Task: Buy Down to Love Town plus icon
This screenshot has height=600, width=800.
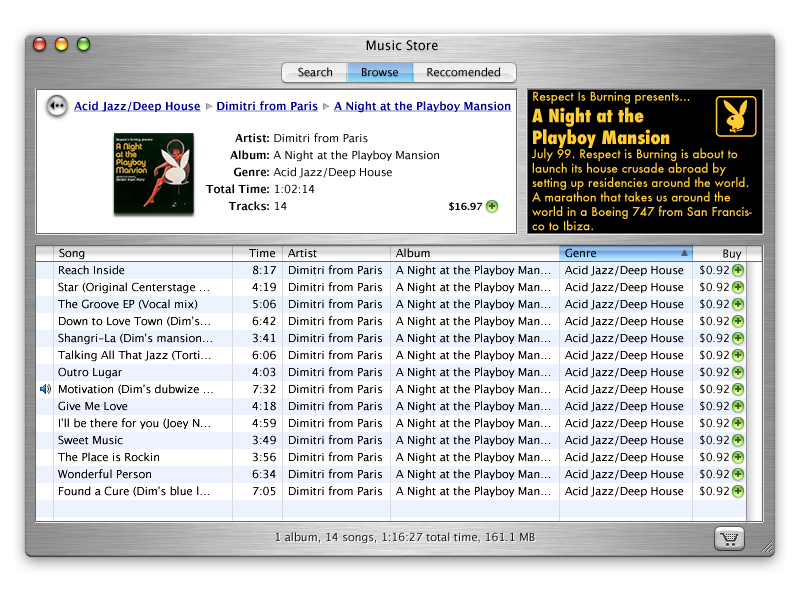Action: (x=738, y=321)
